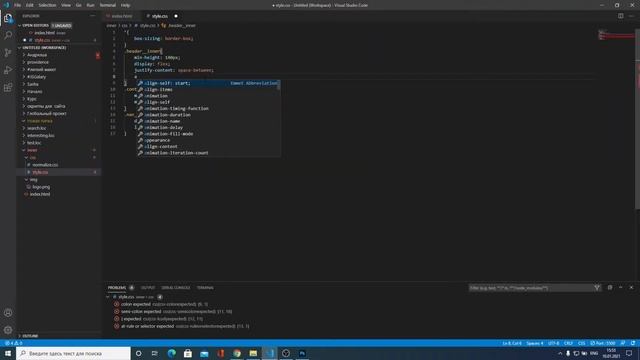Screen dimensions: 640x360
Task: Switch to the index.html editor tab
Action: pos(122,16)
